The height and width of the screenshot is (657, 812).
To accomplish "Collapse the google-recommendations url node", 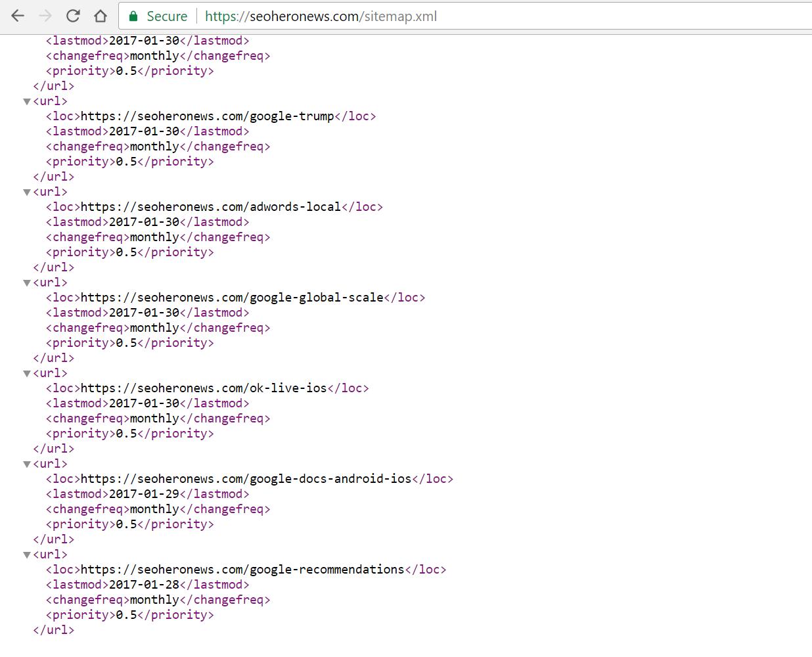I will (27, 555).
